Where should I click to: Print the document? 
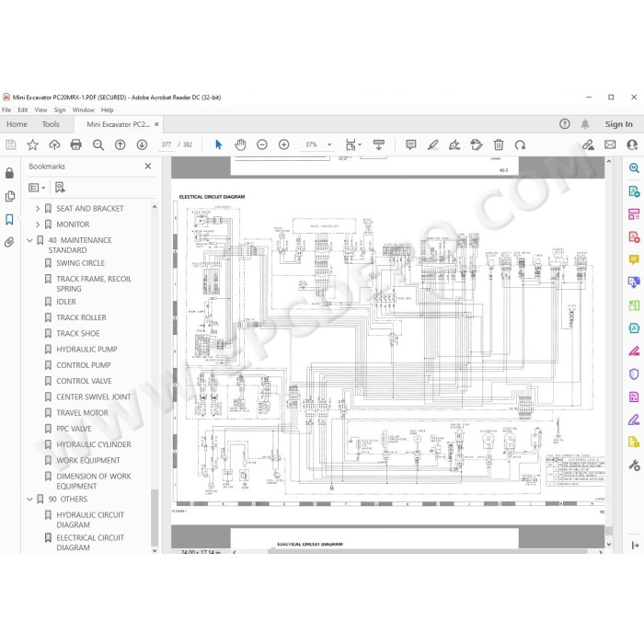point(76,144)
